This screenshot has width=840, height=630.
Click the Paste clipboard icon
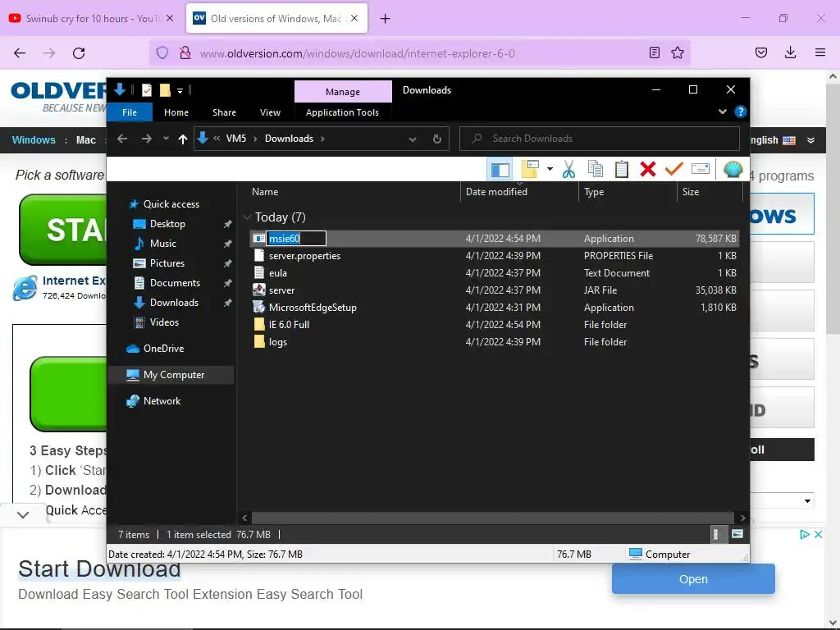tap(622, 169)
